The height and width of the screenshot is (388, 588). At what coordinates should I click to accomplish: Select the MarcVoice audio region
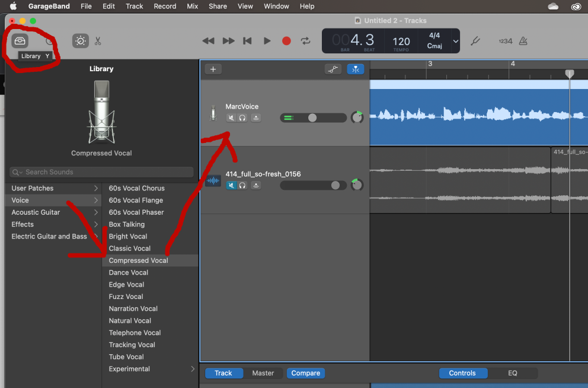[x=479, y=113]
